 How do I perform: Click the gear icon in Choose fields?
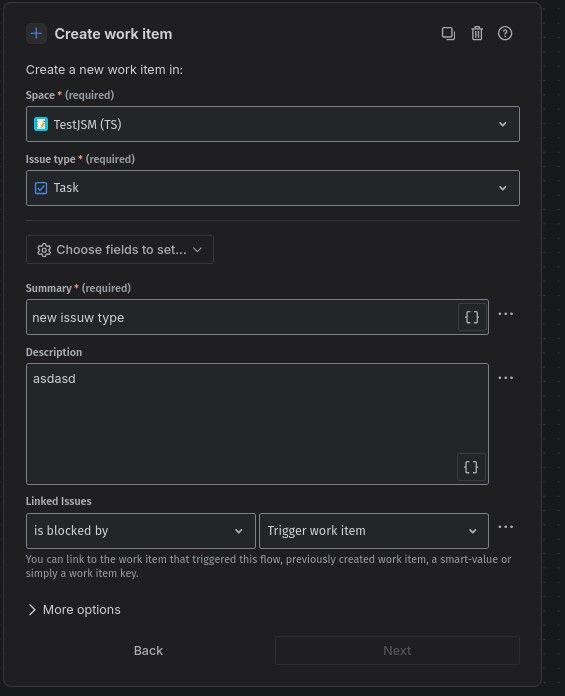coord(44,250)
